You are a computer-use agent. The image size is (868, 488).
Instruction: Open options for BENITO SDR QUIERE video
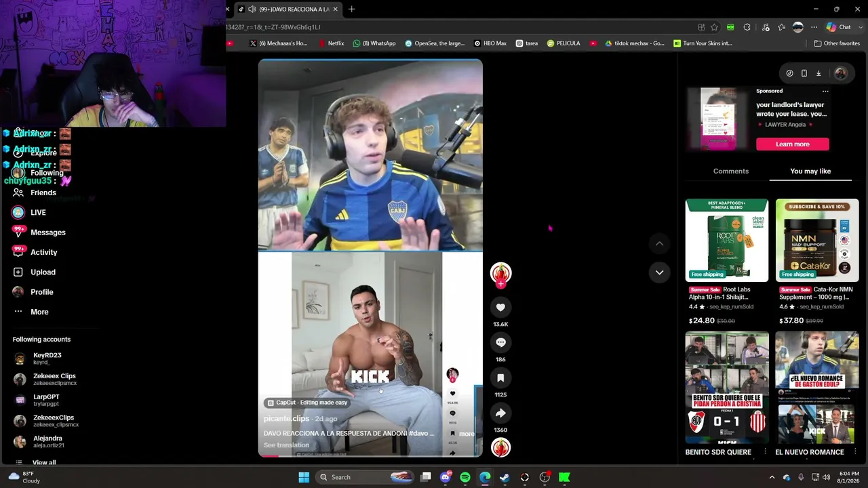765,452
